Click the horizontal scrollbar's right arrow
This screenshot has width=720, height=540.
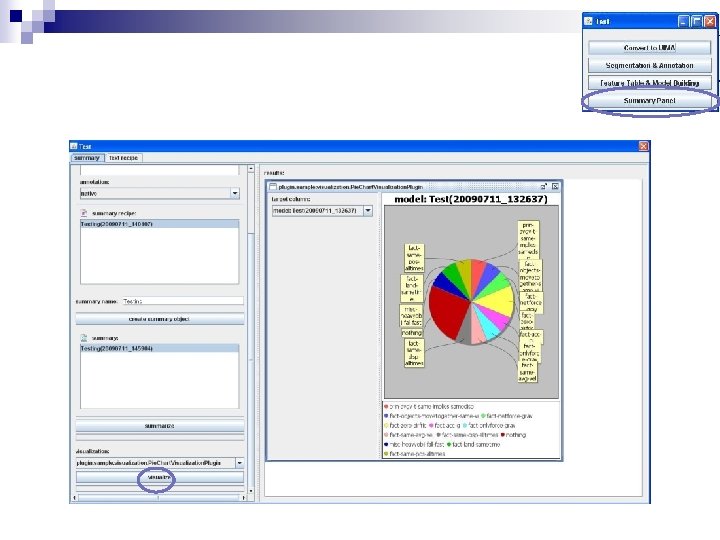click(x=243, y=498)
